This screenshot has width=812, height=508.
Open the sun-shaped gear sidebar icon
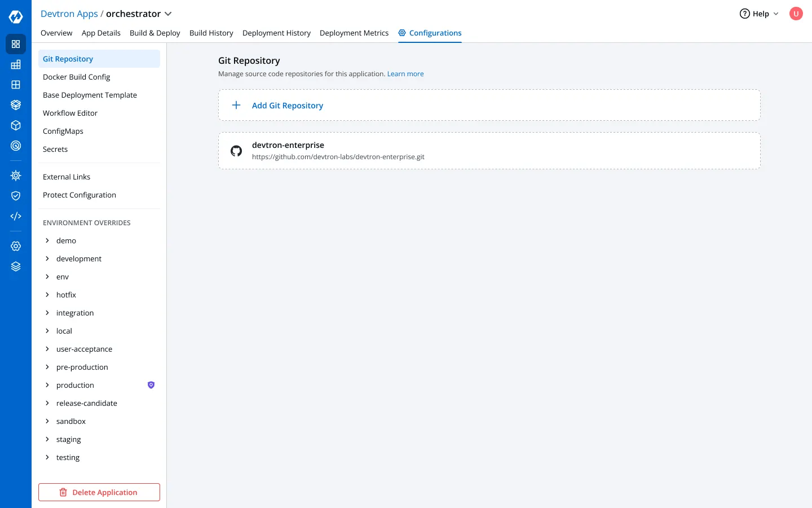click(x=16, y=176)
